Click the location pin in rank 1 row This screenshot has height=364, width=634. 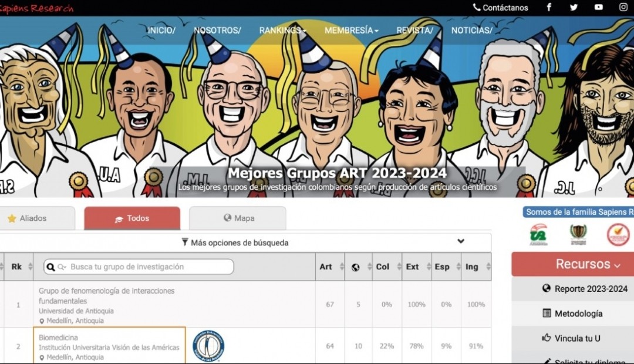click(42, 321)
